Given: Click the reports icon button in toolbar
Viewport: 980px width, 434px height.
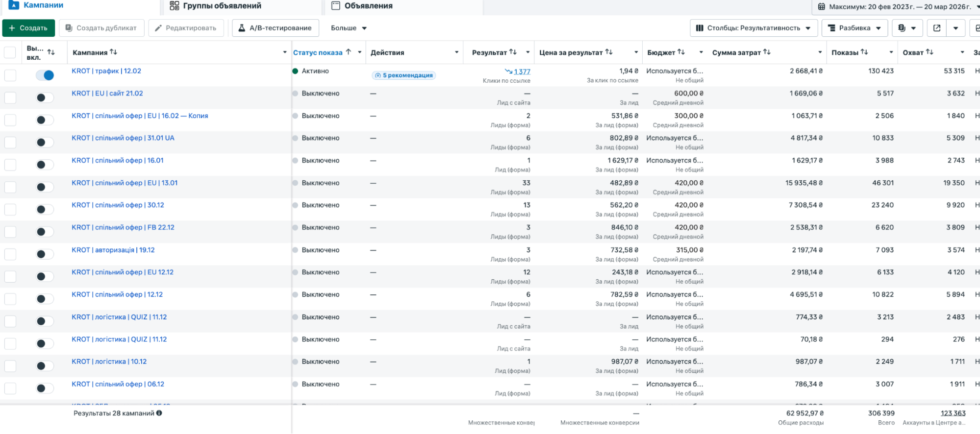Looking at the screenshot, I should coord(907,28).
